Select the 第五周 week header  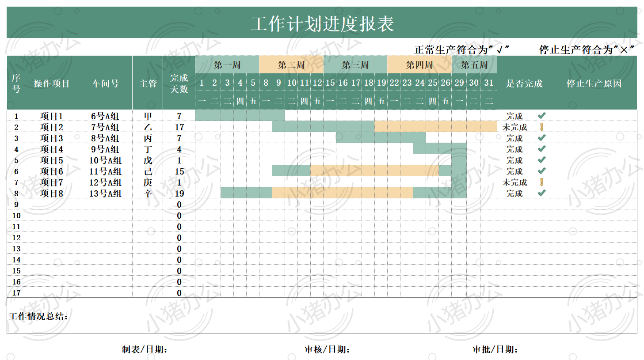(474, 65)
